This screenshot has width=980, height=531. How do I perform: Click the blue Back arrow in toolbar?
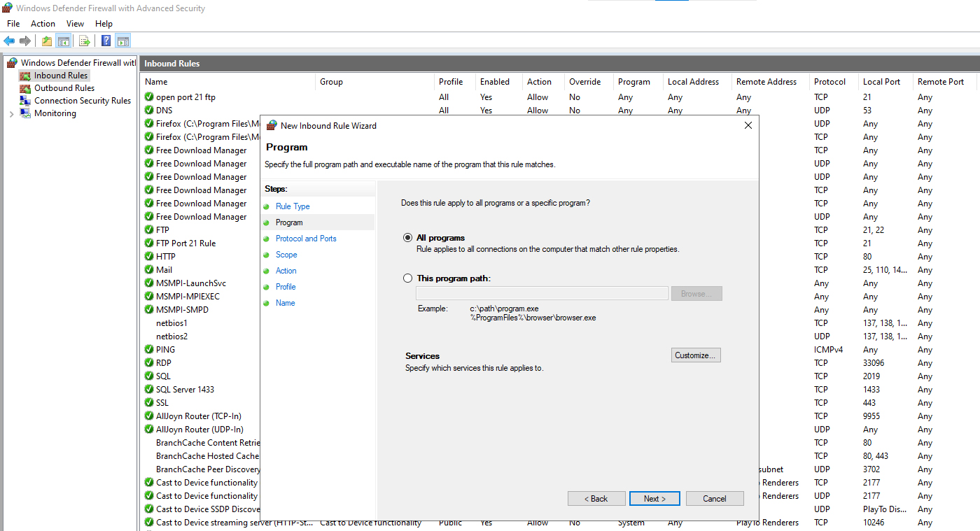point(9,41)
